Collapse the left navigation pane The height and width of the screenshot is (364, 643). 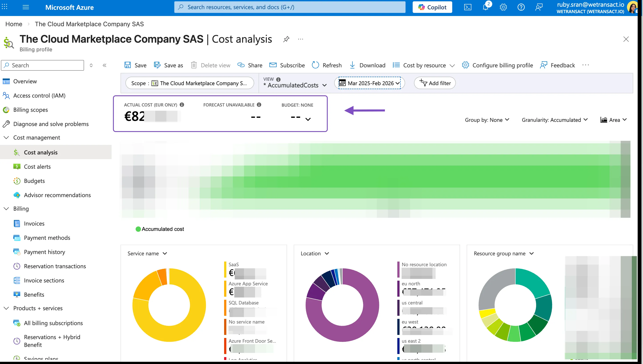[104, 65]
